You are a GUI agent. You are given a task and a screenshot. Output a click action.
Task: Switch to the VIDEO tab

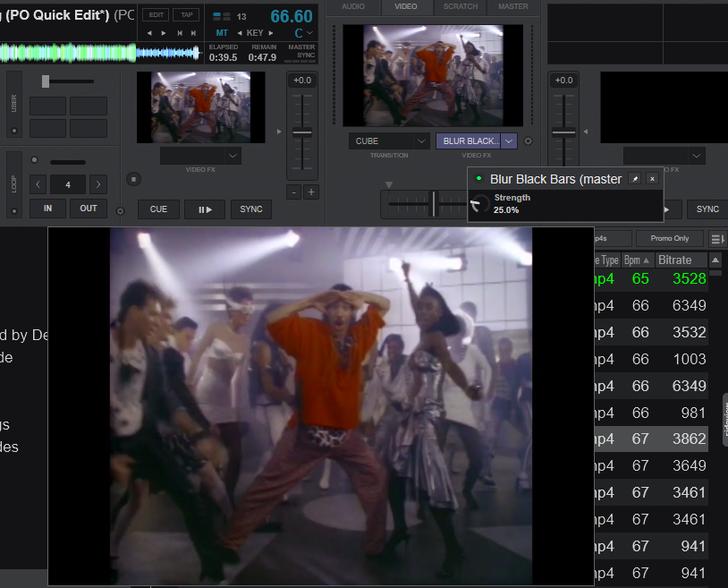coord(406,6)
